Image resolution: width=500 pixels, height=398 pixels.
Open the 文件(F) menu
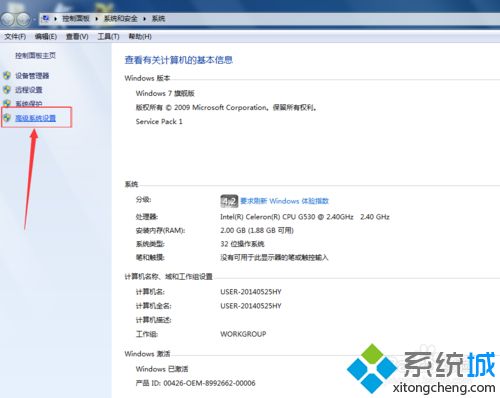[15, 36]
